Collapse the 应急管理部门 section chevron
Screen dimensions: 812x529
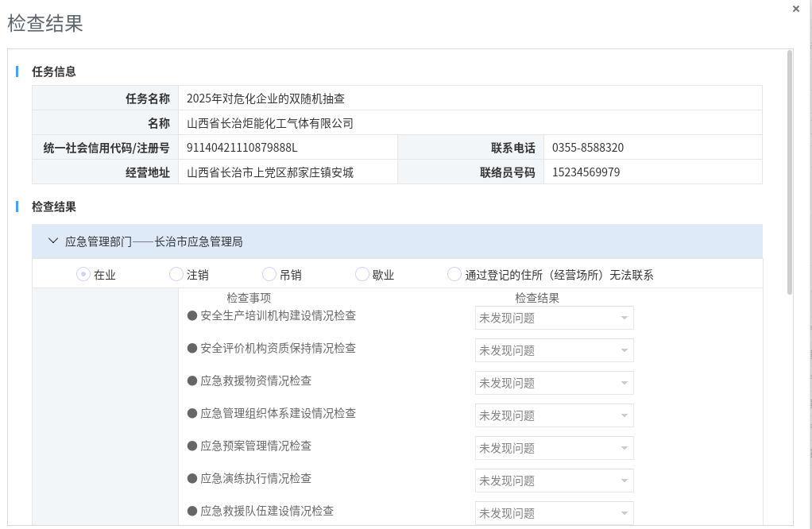(53, 241)
